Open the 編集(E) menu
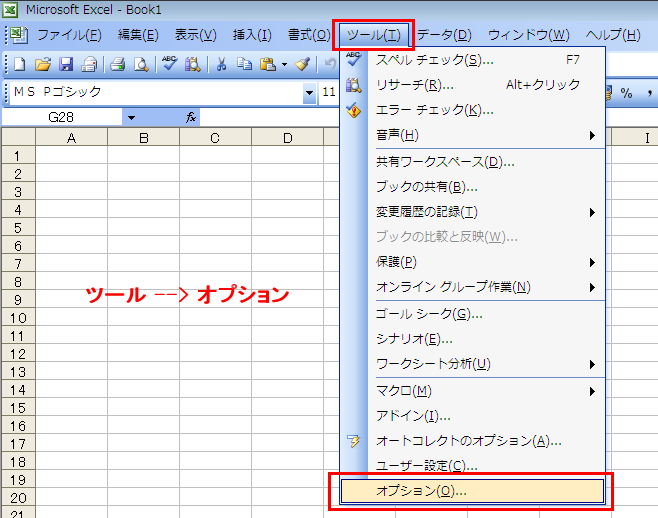Viewport: 658px width, 518px height. pos(138,35)
